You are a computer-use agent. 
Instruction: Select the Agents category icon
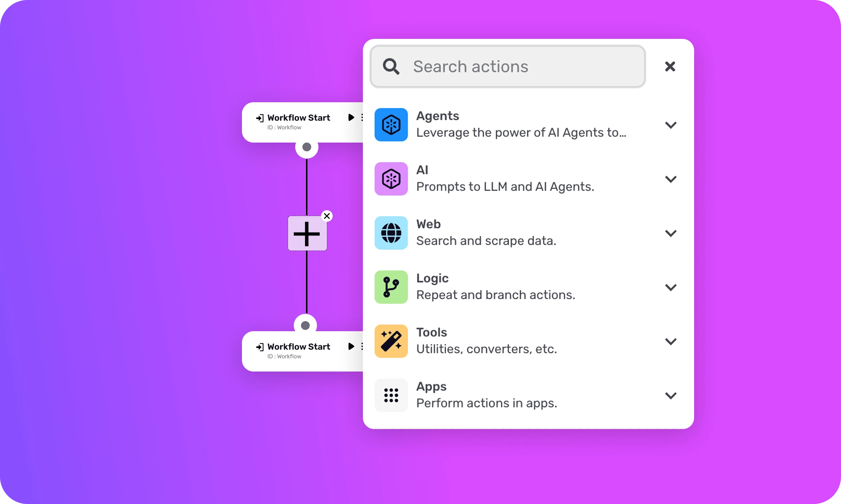click(x=391, y=125)
